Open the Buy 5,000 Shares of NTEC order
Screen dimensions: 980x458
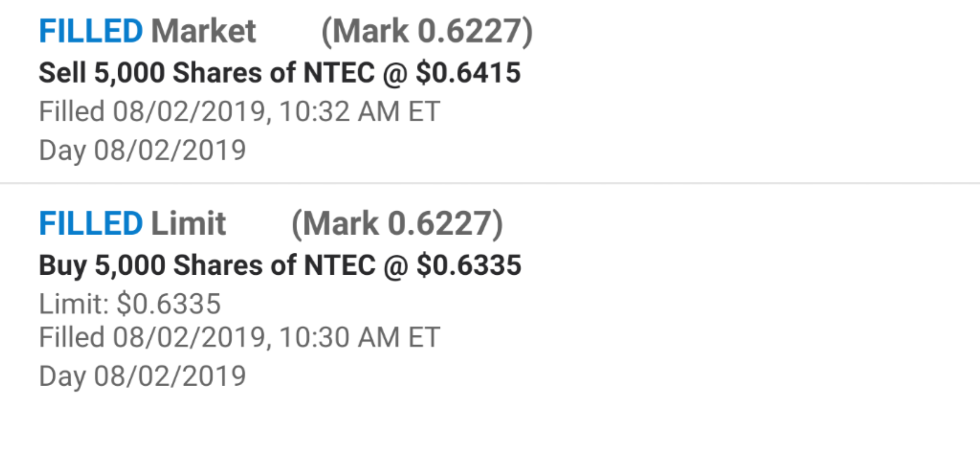[279, 265]
